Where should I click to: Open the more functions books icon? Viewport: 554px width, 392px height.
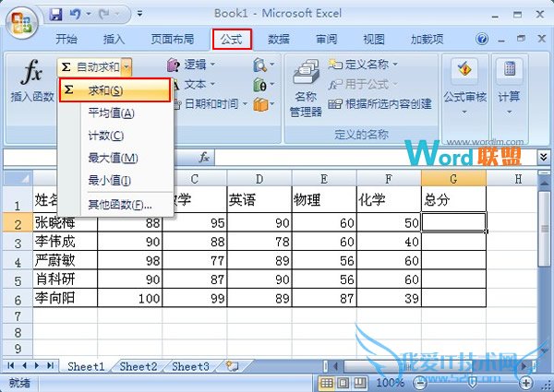click(x=263, y=104)
